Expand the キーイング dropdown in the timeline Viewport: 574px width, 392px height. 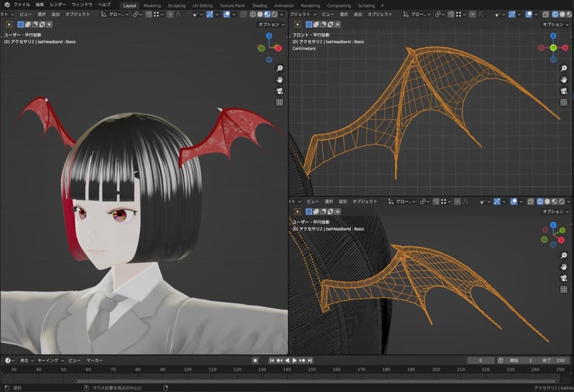(50, 361)
